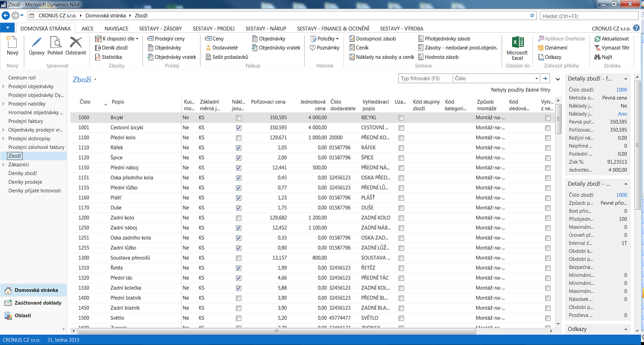Go back with the navigation arrow
The height and width of the screenshot is (345, 644).
[x=6, y=16]
